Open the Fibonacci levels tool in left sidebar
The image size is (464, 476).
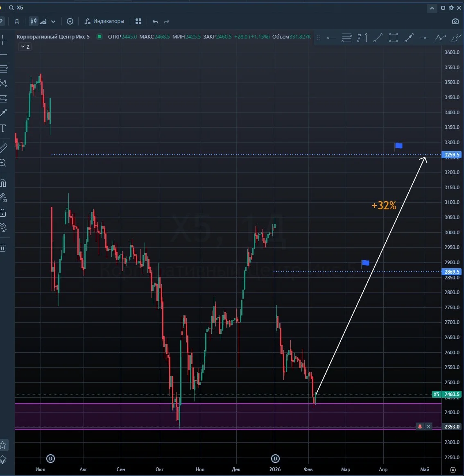3,69
